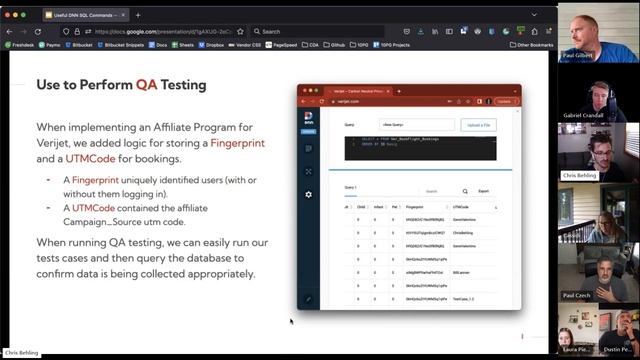
Task: Open the Downloads arrow icon in toolbar
Action: coord(421,31)
